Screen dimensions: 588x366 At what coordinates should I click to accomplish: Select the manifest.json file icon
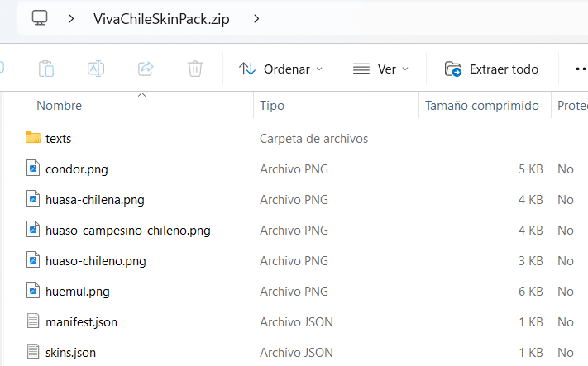[x=33, y=322]
